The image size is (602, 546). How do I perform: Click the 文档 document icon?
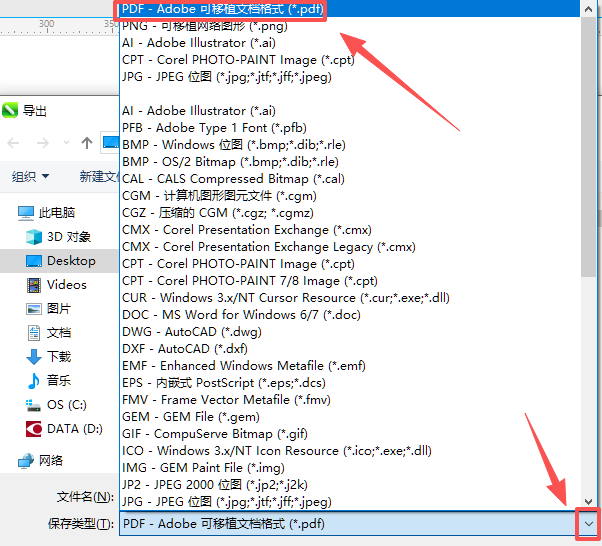tap(34, 333)
